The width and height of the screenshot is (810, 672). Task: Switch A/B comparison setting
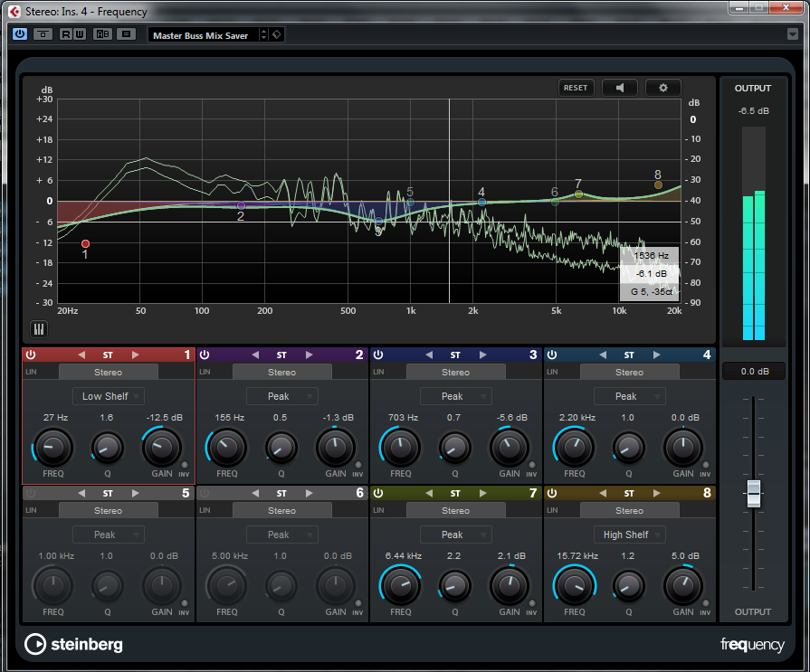click(x=103, y=34)
